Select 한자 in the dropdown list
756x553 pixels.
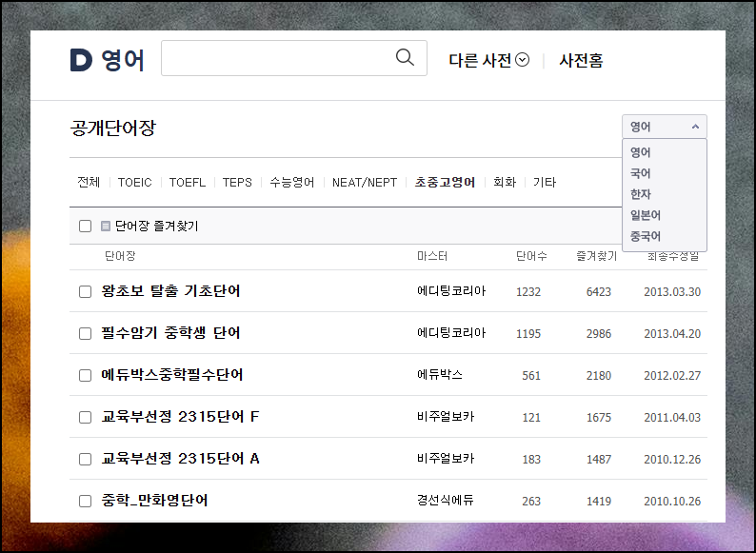[640, 194]
